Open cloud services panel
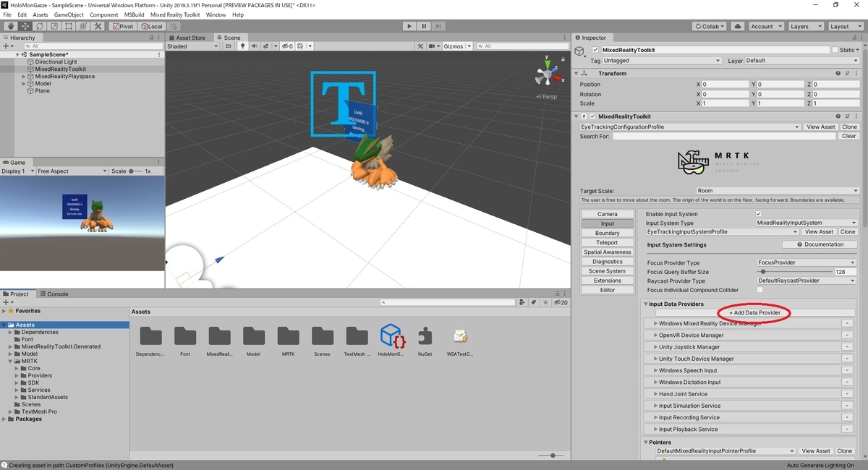Screen dimensions: 868x470 point(738,26)
